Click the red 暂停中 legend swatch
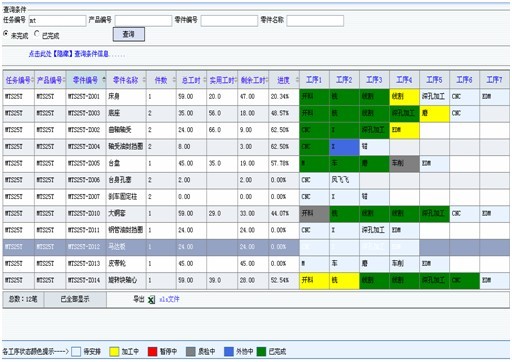 (152, 352)
